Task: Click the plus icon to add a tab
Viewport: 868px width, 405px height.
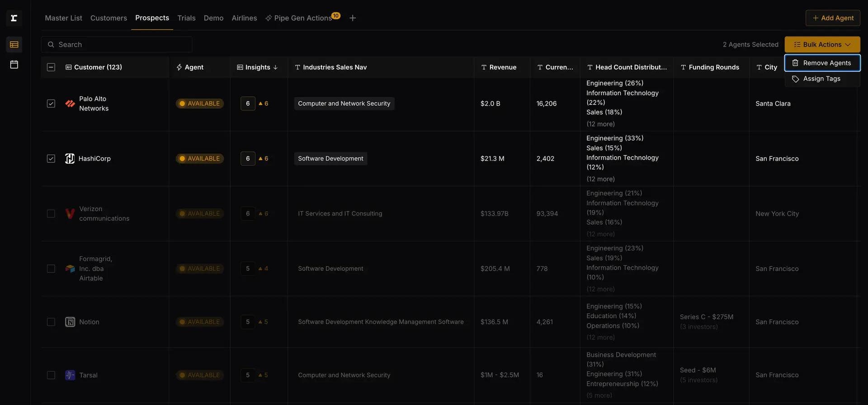Action: coord(353,18)
